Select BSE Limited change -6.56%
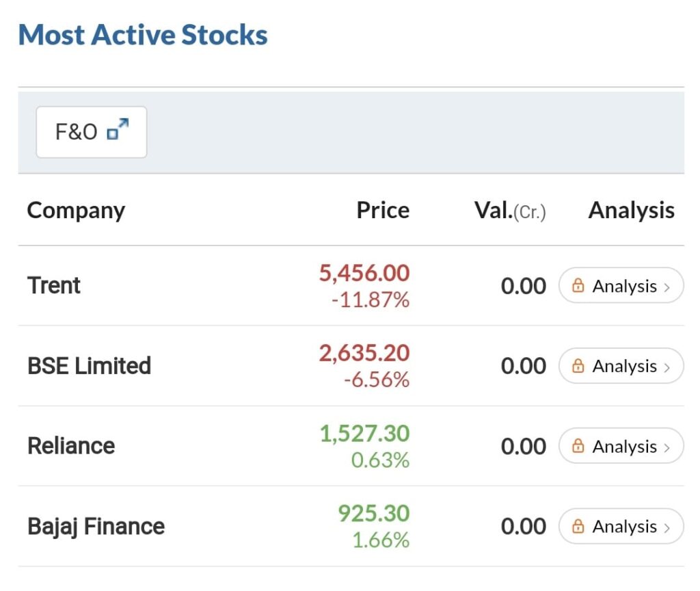 tap(377, 380)
